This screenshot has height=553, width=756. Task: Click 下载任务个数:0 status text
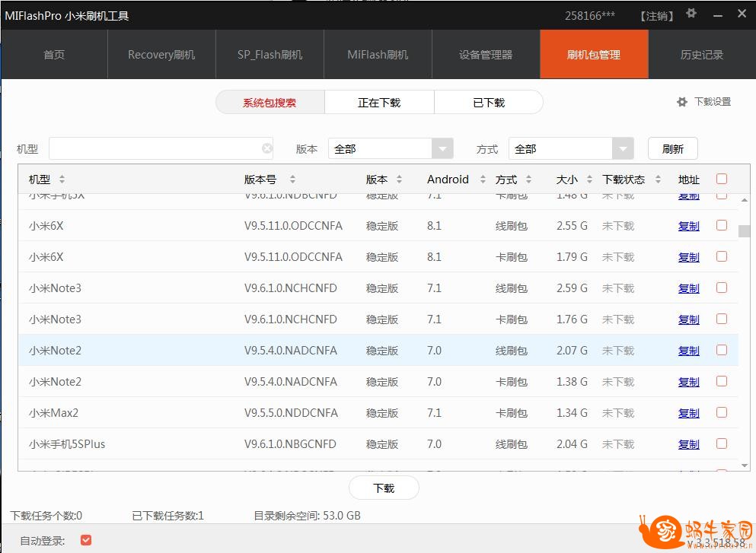tap(46, 516)
